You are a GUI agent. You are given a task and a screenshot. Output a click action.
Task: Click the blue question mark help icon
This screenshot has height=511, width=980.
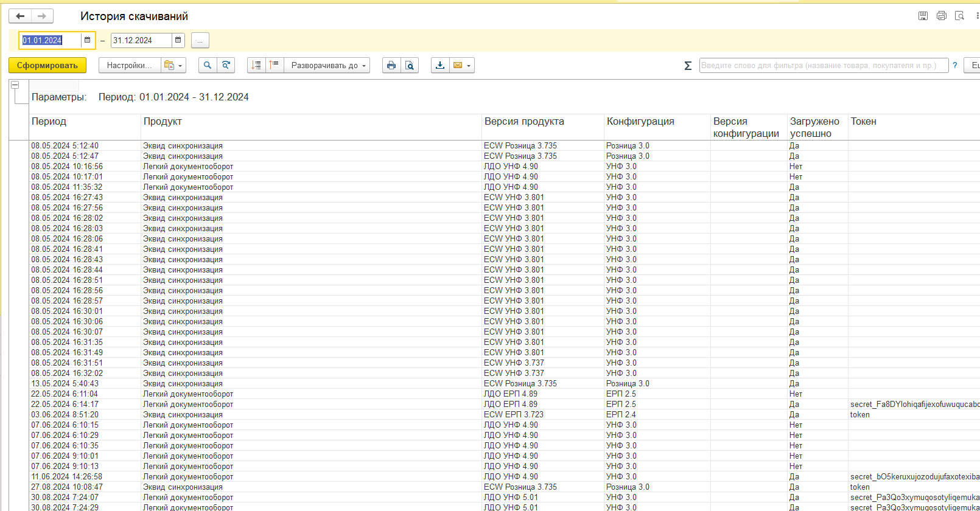click(955, 65)
